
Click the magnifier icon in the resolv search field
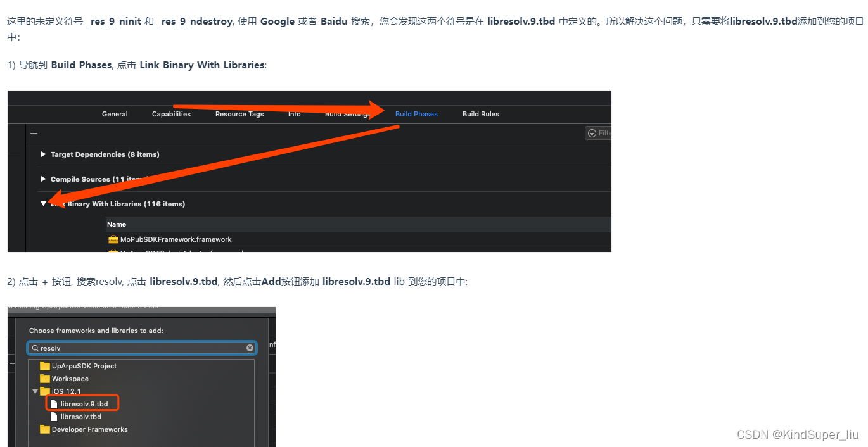point(35,348)
